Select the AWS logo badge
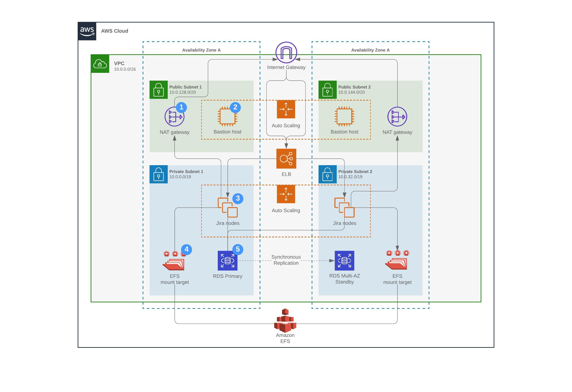The height and width of the screenshot is (392, 572). pos(87,31)
